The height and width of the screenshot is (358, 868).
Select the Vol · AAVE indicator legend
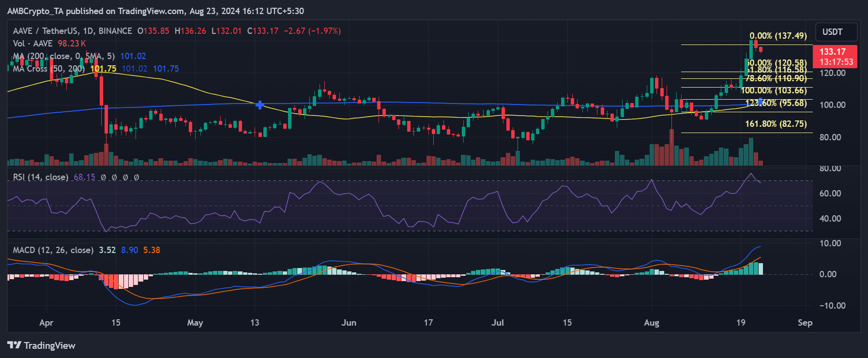click(x=33, y=44)
